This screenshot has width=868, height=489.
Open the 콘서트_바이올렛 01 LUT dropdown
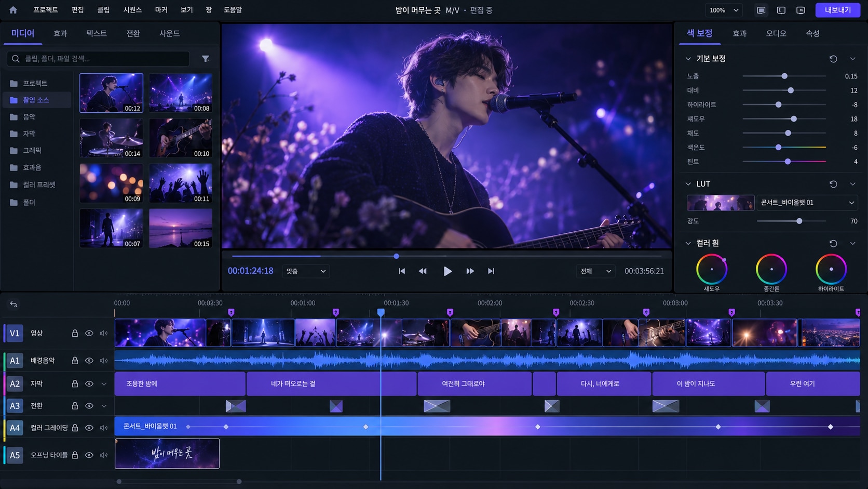point(807,202)
